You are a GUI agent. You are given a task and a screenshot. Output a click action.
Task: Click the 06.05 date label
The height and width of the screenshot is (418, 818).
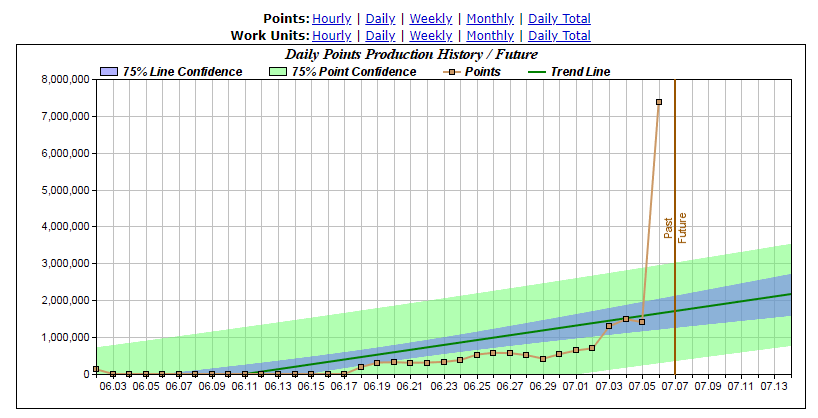pyautogui.click(x=146, y=386)
